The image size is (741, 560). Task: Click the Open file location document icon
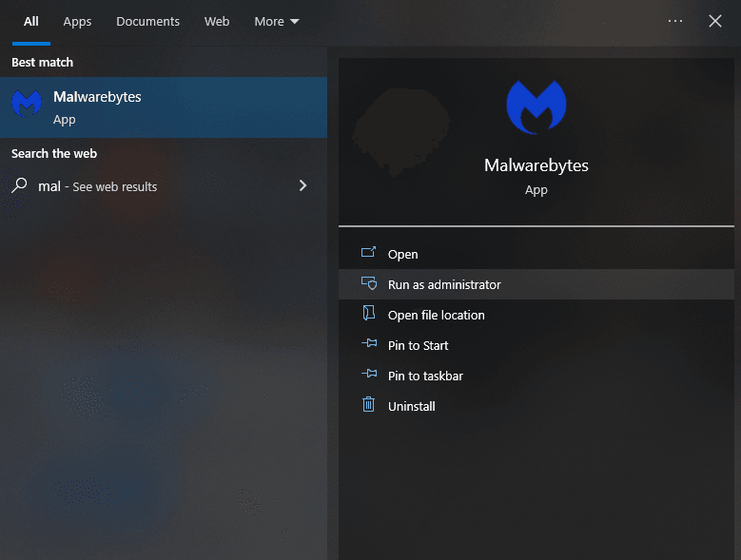pyautogui.click(x=369, y=315)
